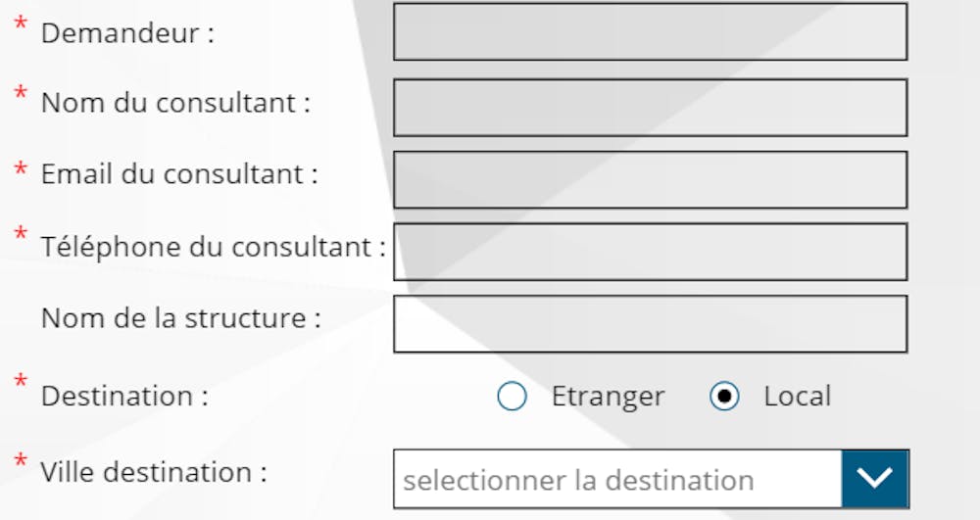Viewport: 980px width, 520px height.
Task: Click the red asterisk beside Ville destination
Action: (20, 462)
